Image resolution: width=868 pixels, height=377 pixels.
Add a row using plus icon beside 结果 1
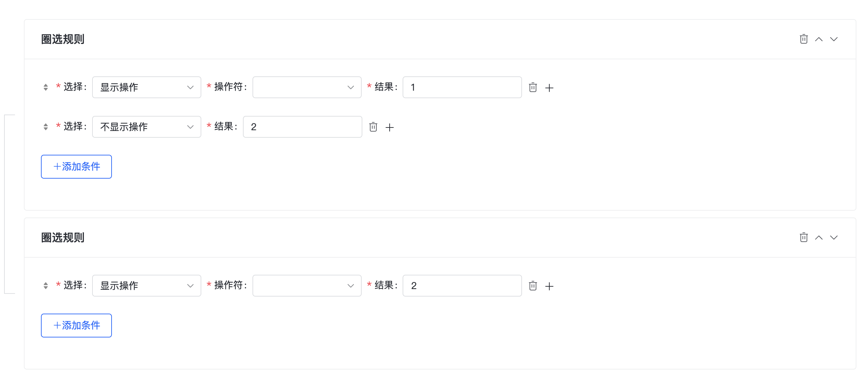click(550, 87)
